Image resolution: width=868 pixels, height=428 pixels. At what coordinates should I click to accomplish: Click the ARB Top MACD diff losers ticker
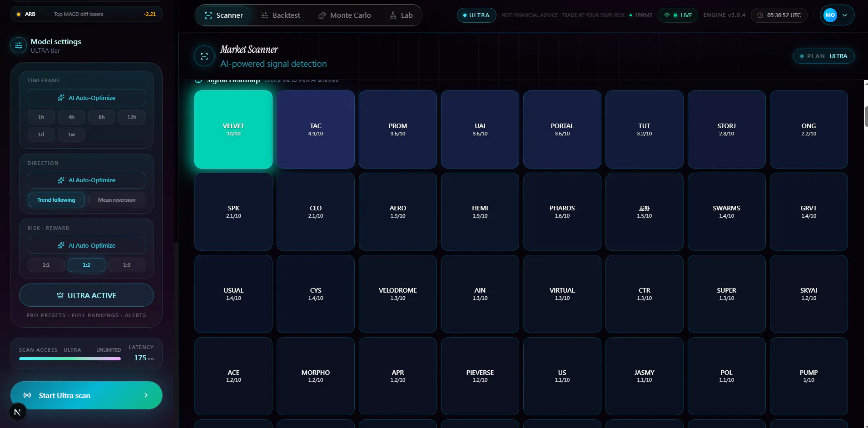(86, 14)
